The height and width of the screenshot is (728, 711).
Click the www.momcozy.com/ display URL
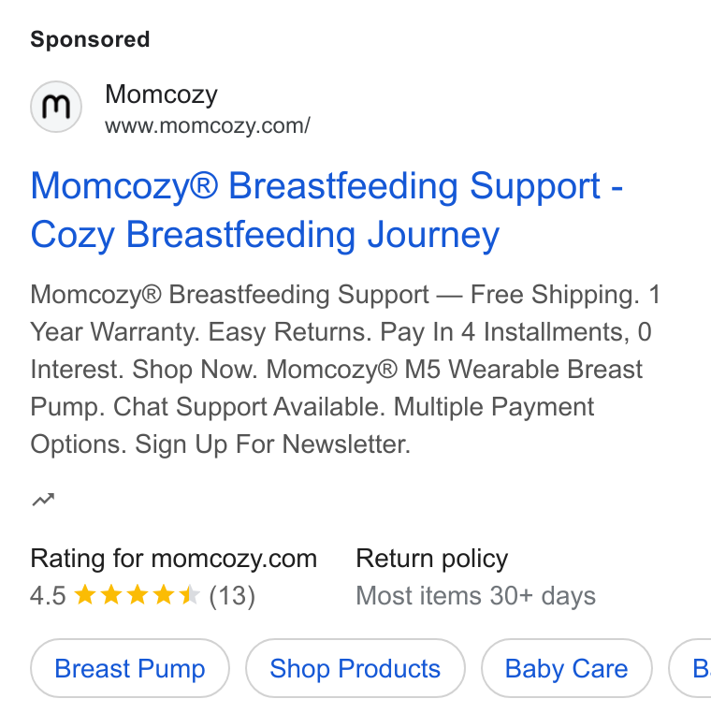pyautogui.click(x=208, y=125)
